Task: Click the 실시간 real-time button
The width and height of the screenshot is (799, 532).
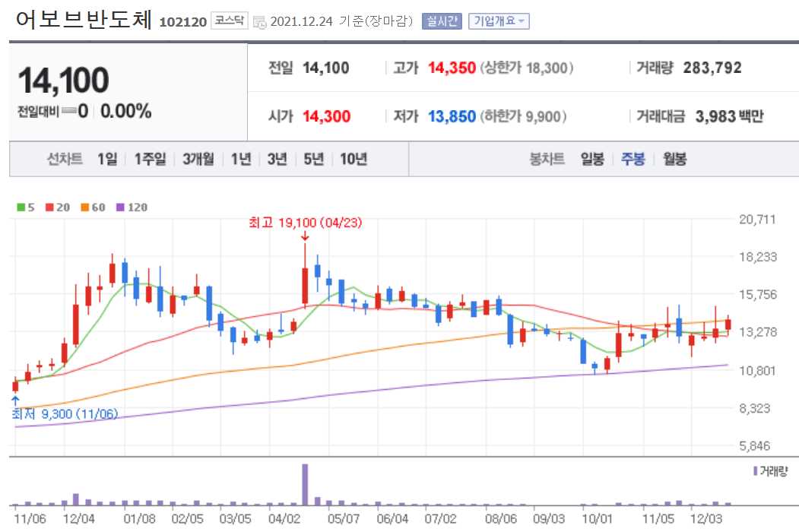Action: tap(442, 21)
